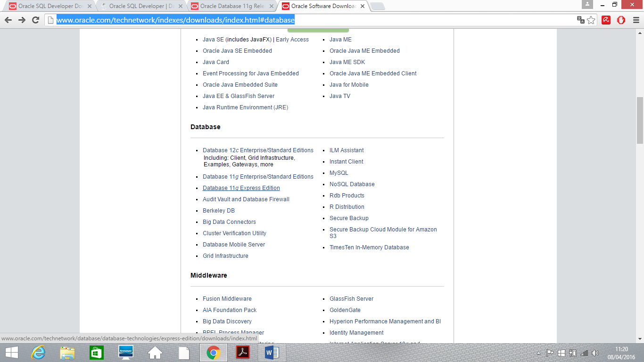Open the Berkeley DB link
The width and height of the screenshot is (644, 362).
[218, 211]
